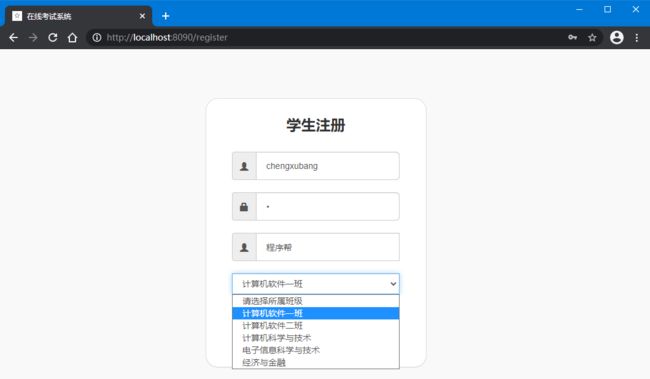650x379 pixels.
Task: Click the user icon beside username field
Action: tap(244, 166)
